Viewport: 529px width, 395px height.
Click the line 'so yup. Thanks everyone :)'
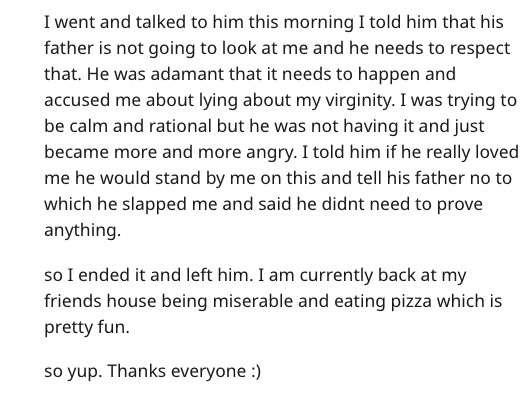(152, 371)
